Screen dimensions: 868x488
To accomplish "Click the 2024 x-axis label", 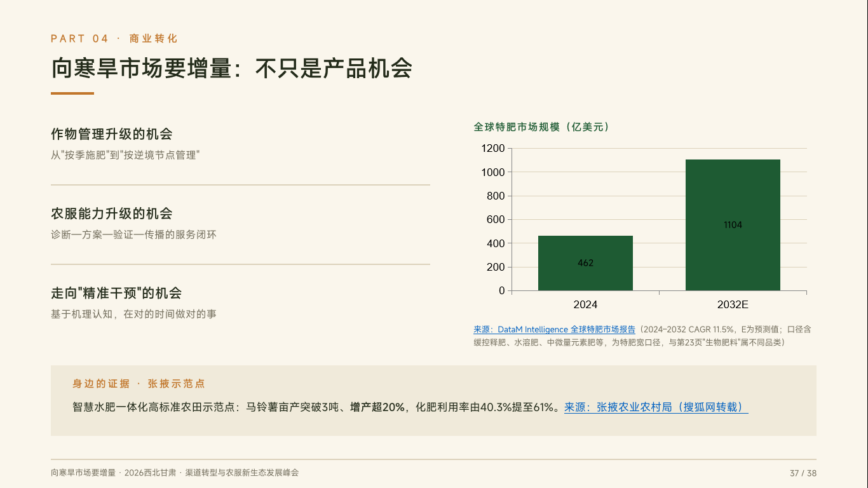I will tap(585, 304).
